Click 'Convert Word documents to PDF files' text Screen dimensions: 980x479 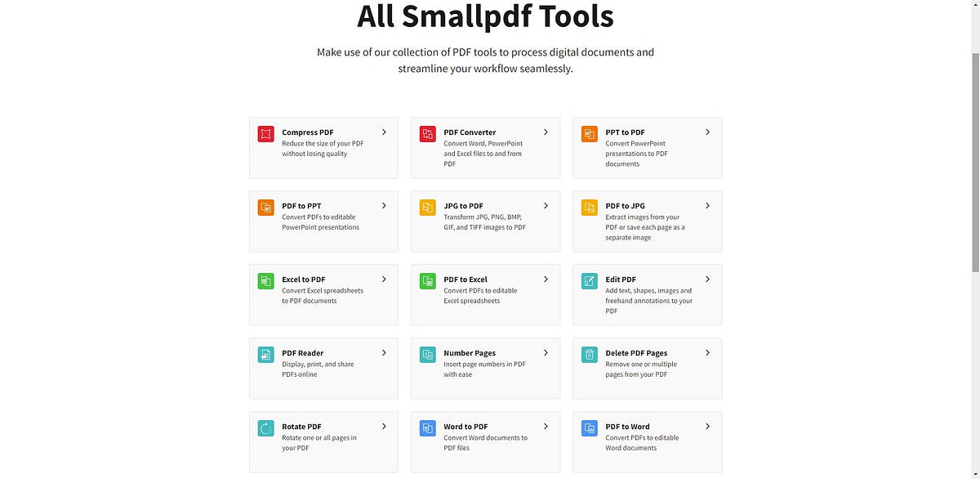485,443
